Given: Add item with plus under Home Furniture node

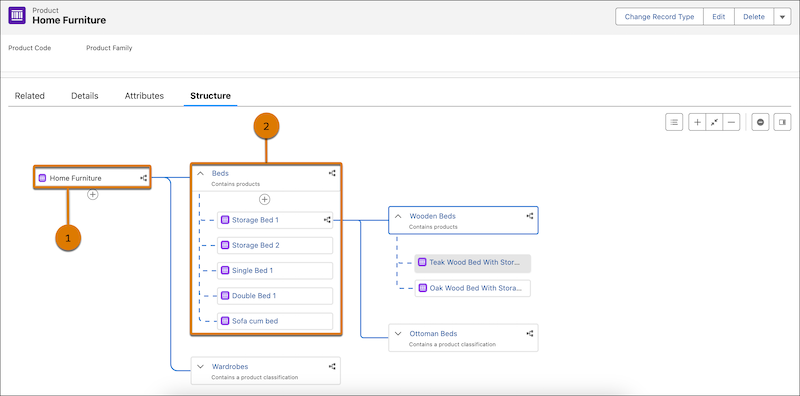Looking at the screenshot, I should pos(92,194).
